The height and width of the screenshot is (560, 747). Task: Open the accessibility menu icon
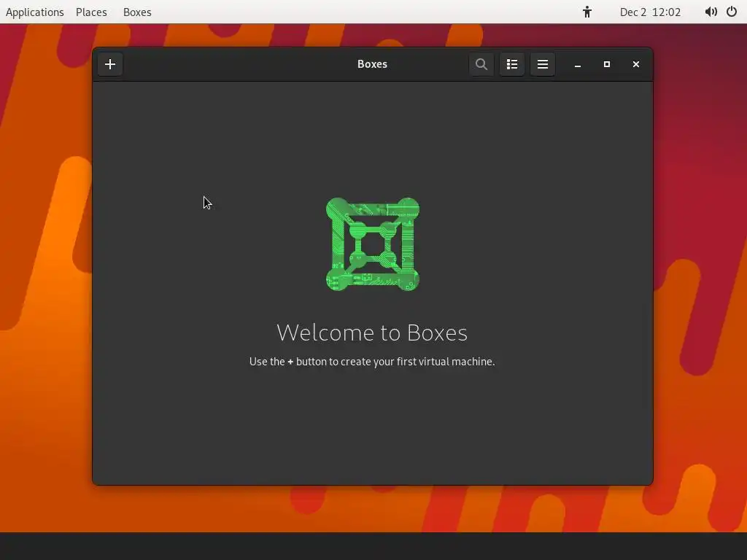(587, 12)
